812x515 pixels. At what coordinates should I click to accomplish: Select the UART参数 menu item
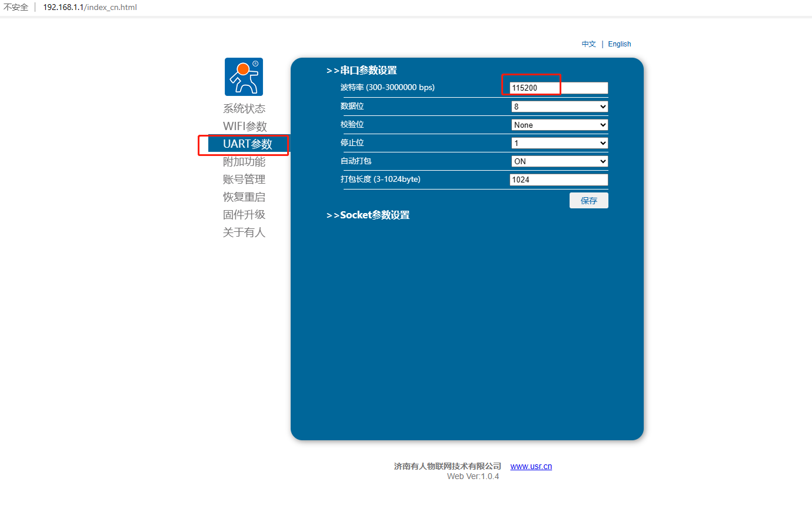point(247,144)
